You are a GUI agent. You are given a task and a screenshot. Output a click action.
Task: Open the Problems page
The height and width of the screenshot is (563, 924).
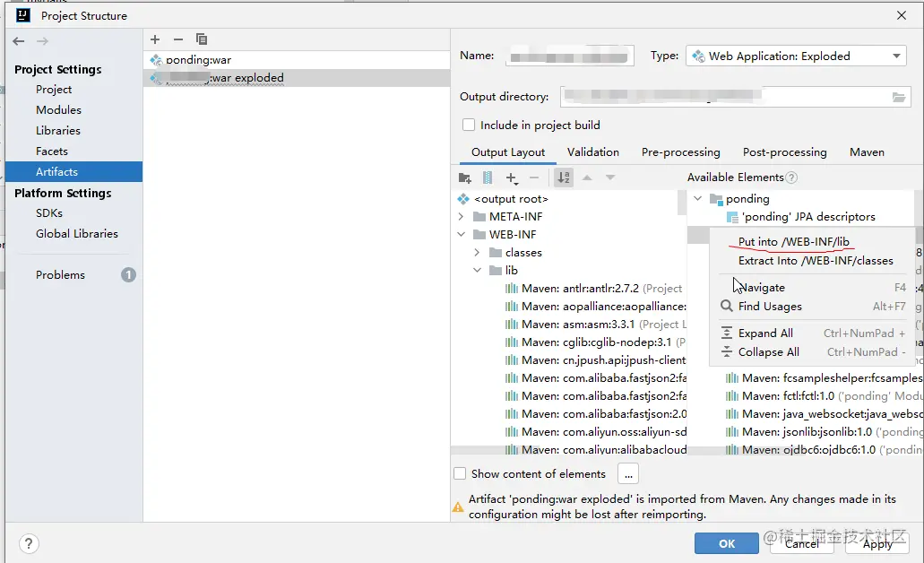[x=60, y=275]
